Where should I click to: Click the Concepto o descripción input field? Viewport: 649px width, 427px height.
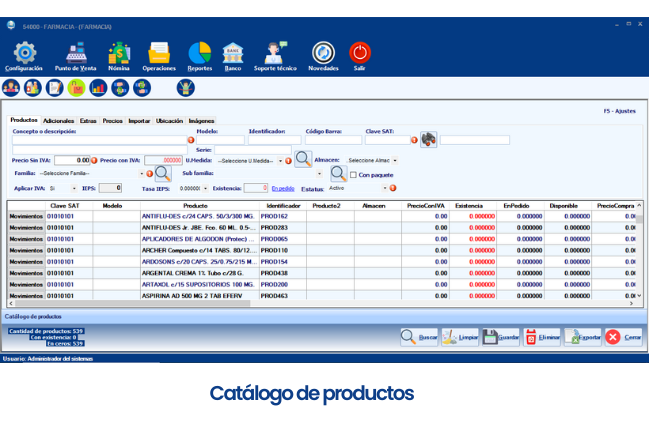pos(99,140)
